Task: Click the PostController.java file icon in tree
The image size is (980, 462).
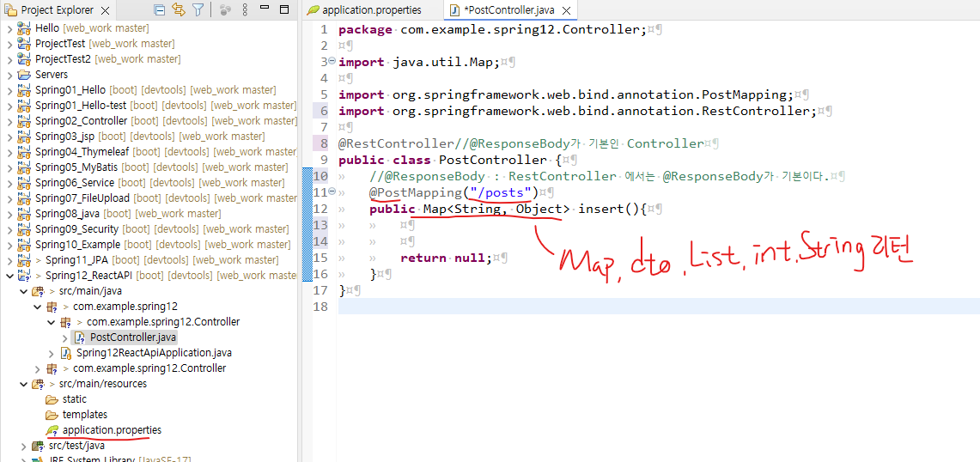Action: [79, 337]
